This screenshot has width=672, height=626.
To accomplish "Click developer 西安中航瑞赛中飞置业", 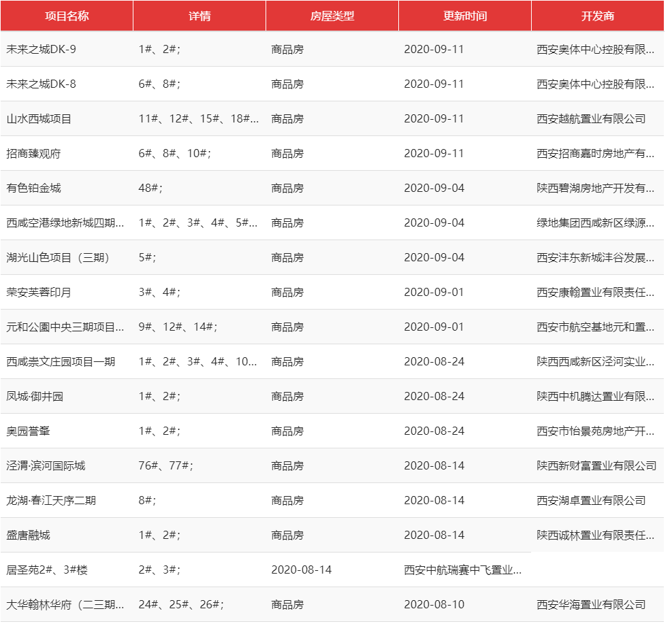I will point(463,570).
